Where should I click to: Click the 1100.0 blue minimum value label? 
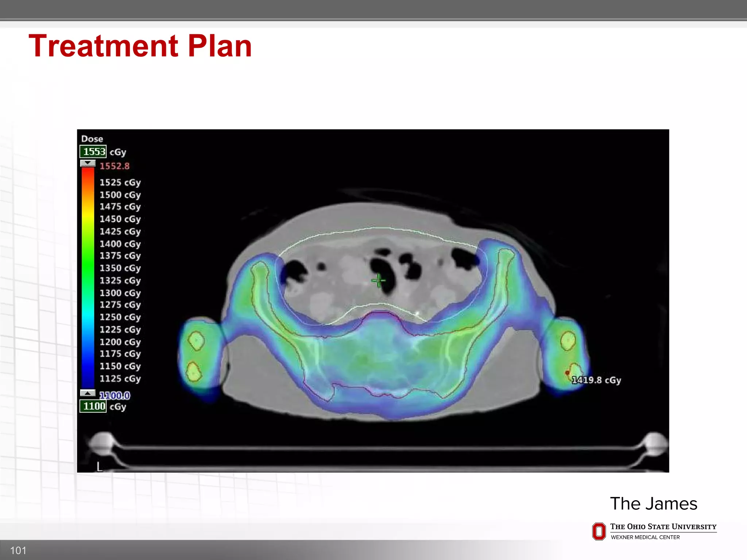coord(115,396)
